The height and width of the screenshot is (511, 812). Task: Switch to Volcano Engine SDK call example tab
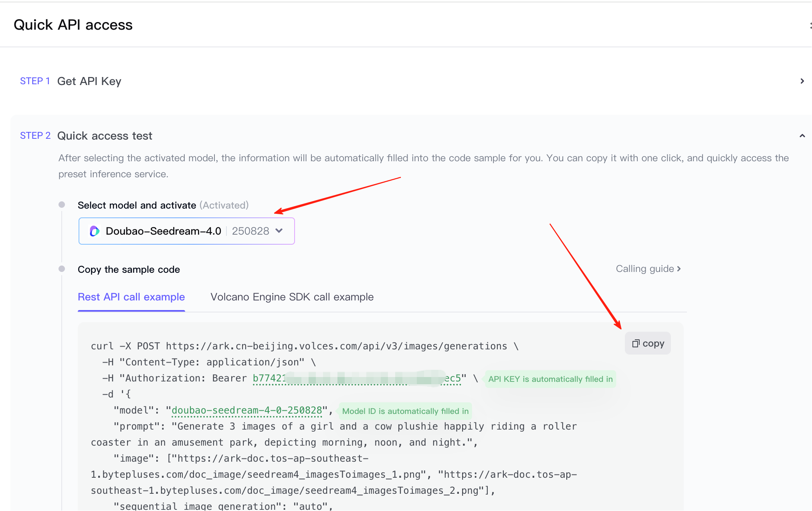pos(292,297)
